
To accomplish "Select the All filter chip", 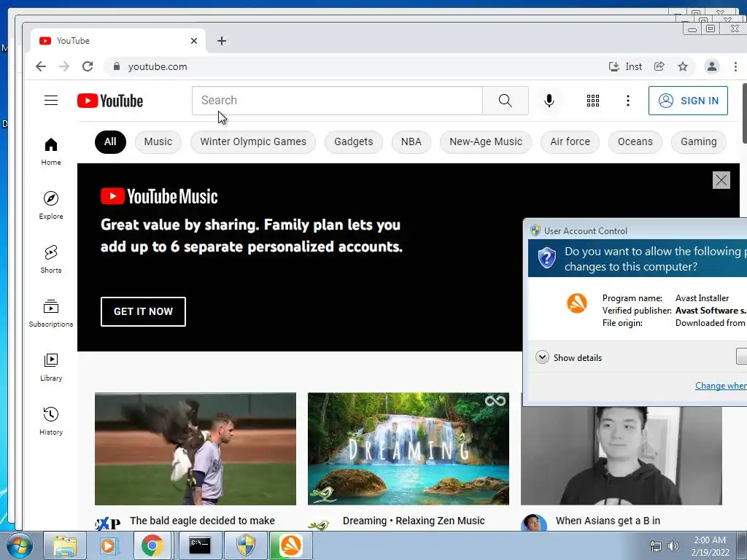I will [111, 142].
